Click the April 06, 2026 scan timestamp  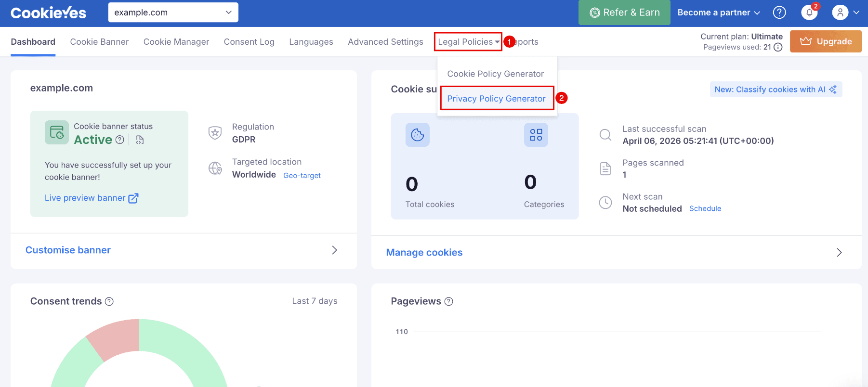point(698,141)
